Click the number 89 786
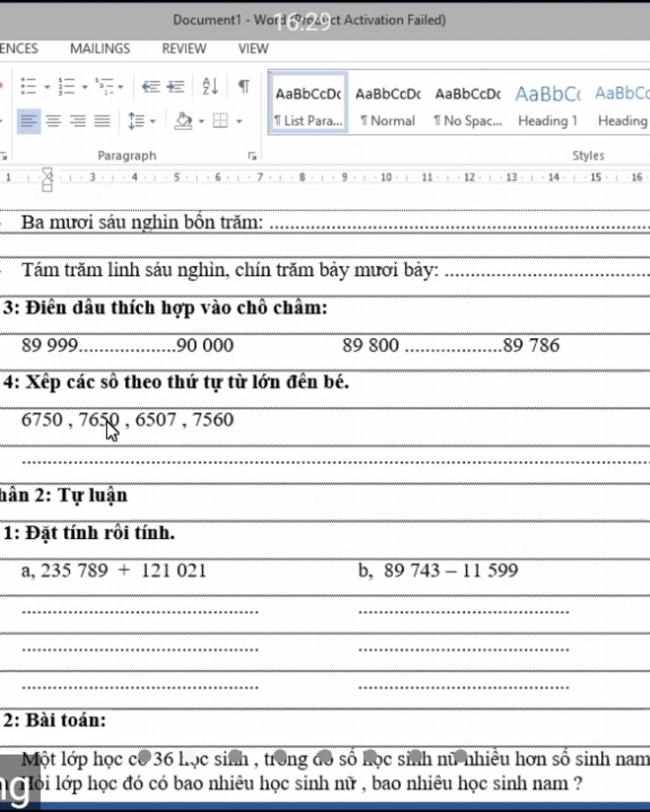This screenshot has height=812, width=650. click(x=531, y=346)
